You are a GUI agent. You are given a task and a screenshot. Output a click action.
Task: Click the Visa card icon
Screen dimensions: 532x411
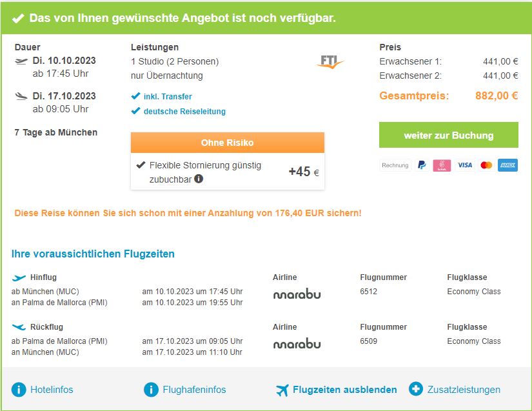coord(464,165)
